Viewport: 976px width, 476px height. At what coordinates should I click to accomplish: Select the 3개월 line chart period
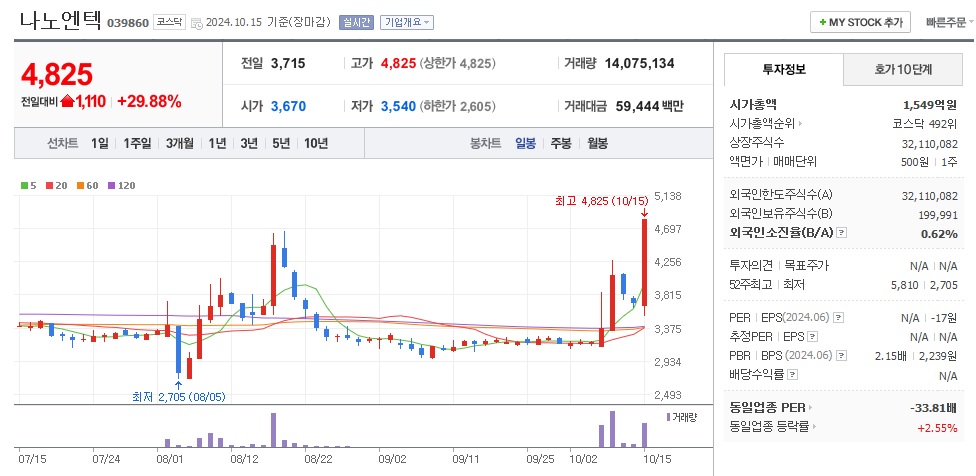click(180, 143)
